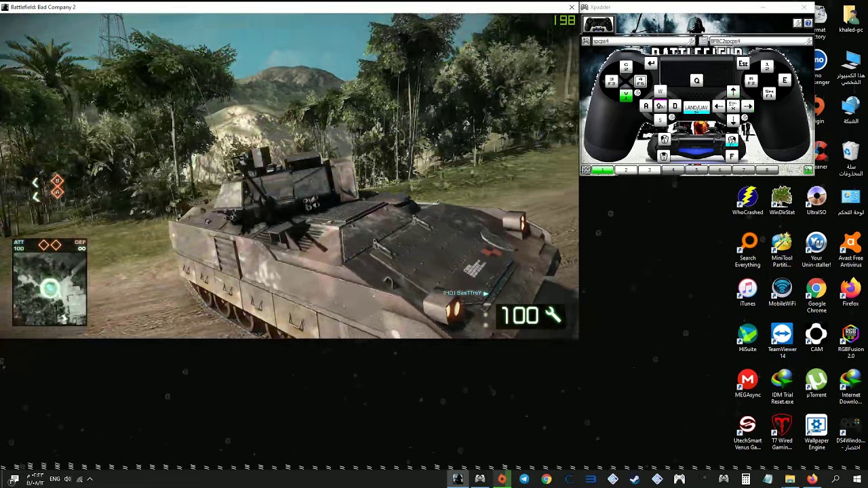Click the profile icon beside BFBC2spcps4
Image resolution: width=868 pixels, height=488 pixels.
(703, 41)
